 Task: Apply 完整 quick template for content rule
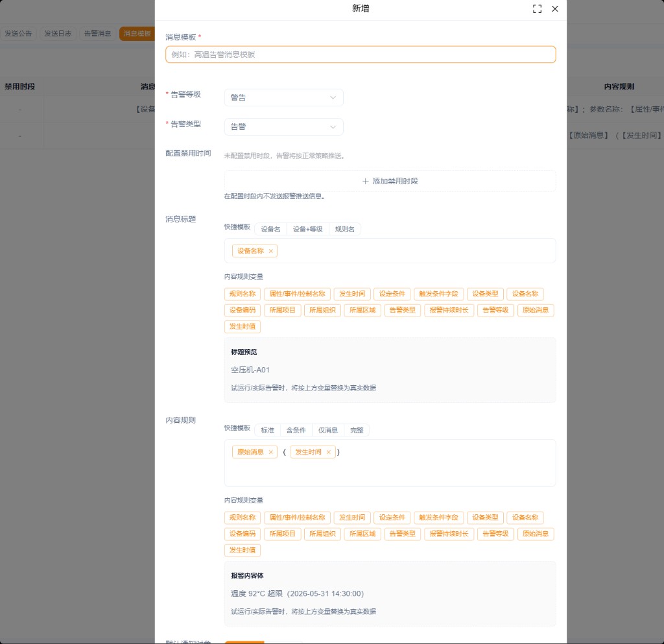pos(357,430)
